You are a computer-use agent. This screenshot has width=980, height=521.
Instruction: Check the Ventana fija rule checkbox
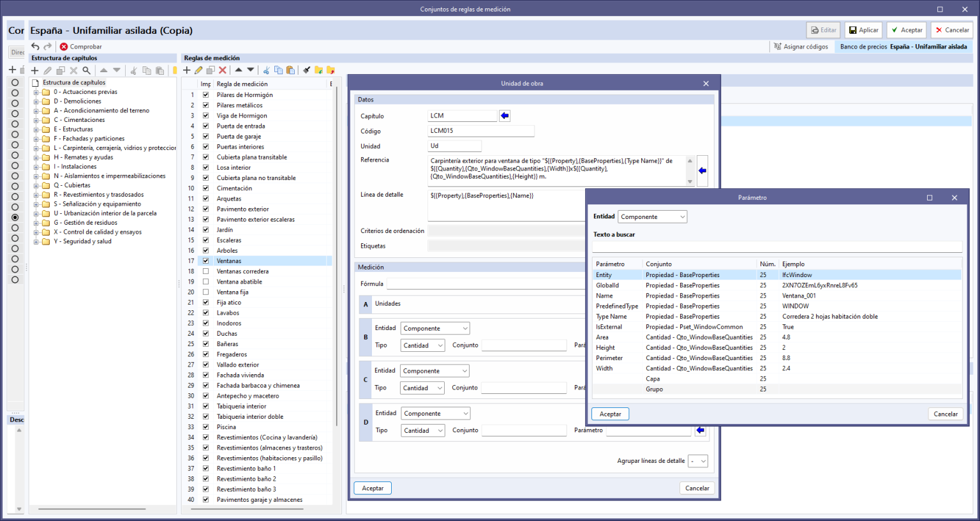click(x=205, y=292)
